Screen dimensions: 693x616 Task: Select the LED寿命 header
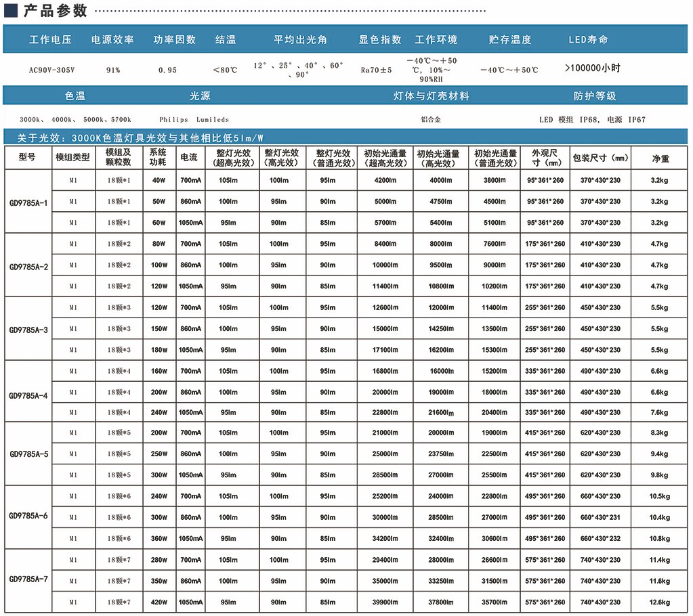(588, 39)
